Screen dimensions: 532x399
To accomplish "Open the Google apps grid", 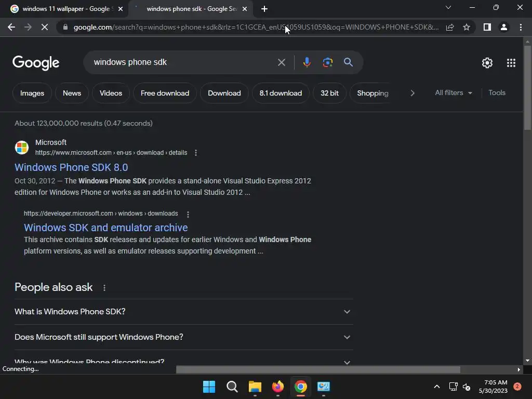I will [511, 63].
